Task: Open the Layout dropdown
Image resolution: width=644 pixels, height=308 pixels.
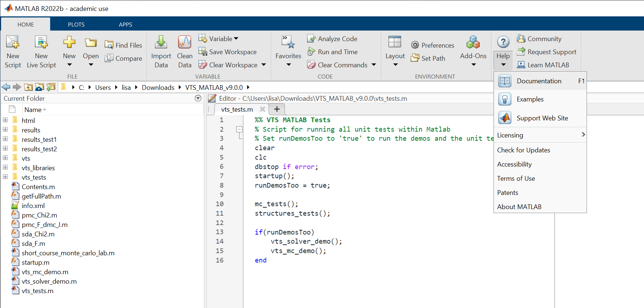Action: pyautogui.click(x=395, y=65)
